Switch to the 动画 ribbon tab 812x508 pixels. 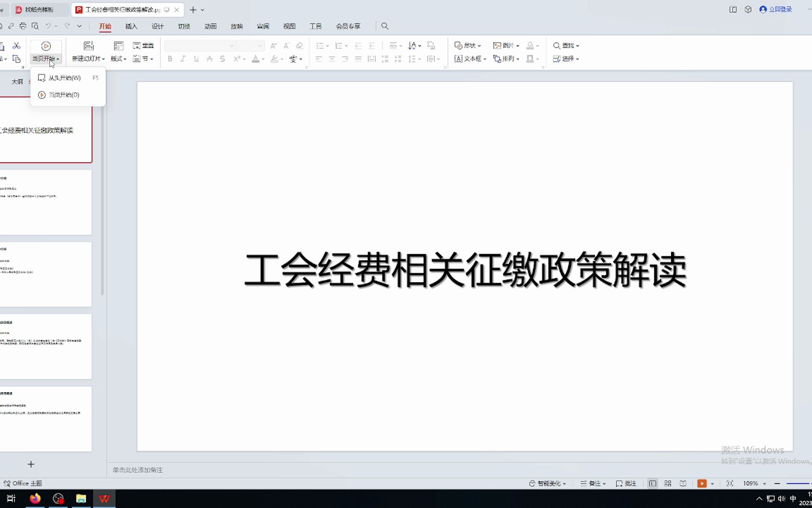[211, 26]
